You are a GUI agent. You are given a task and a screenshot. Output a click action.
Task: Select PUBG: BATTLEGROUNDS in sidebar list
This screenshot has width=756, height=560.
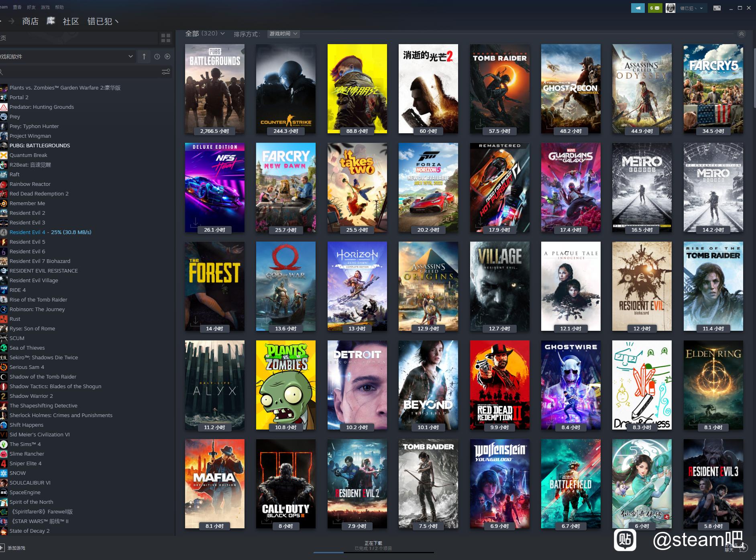point(40,145)
